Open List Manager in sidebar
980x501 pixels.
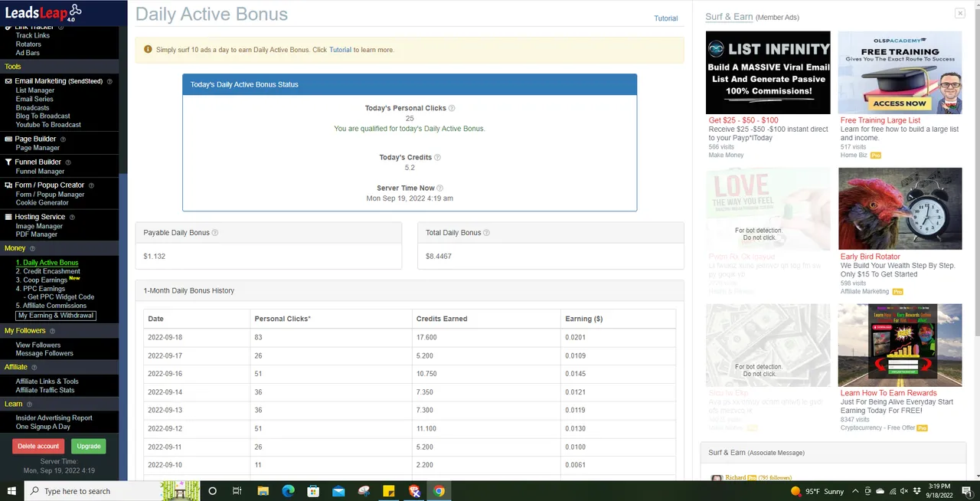pyautogui.click(x=35, y=90)
